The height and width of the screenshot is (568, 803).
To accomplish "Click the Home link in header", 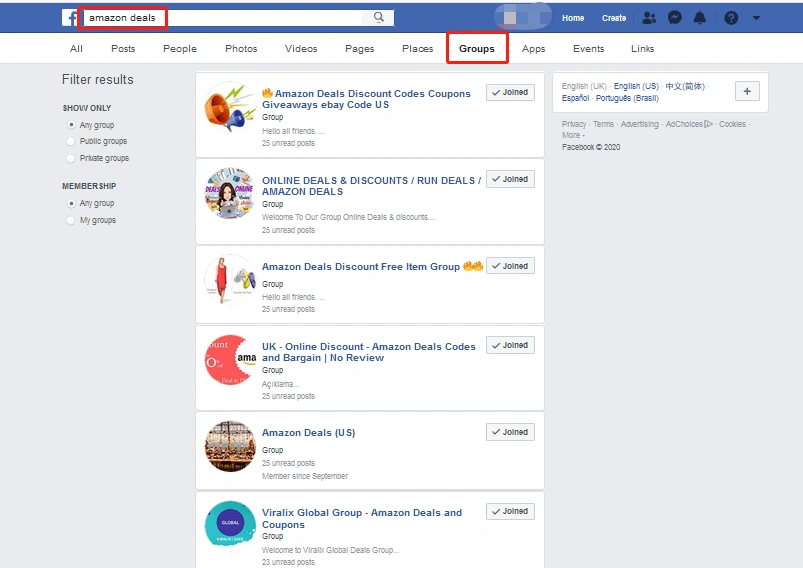I will click(x=573, y=18).
